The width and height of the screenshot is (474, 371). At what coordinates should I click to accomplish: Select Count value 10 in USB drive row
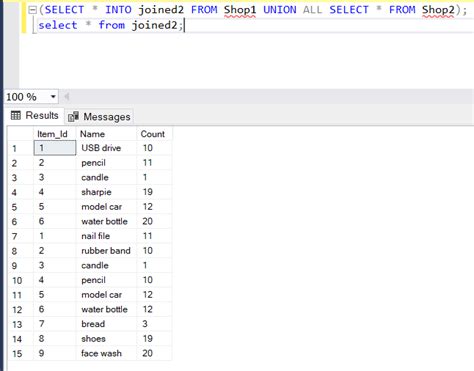click(x=154, y=148)
